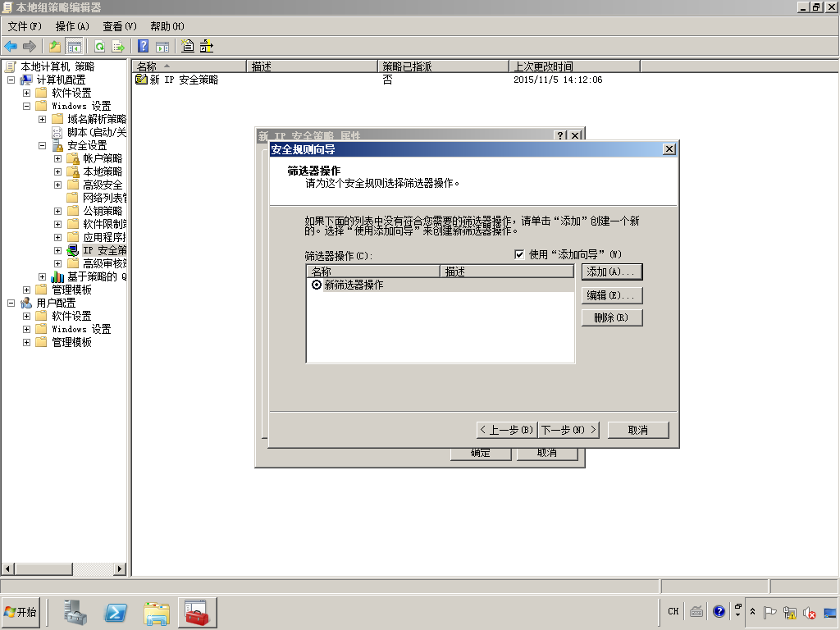The height and width of the screenshot is (630, 840).
Task: Click the export list toolbar icon
Action: [118, 47]
